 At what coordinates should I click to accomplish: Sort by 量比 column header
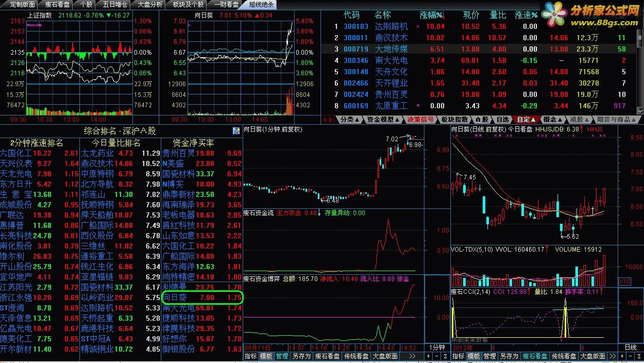point(498,15)
